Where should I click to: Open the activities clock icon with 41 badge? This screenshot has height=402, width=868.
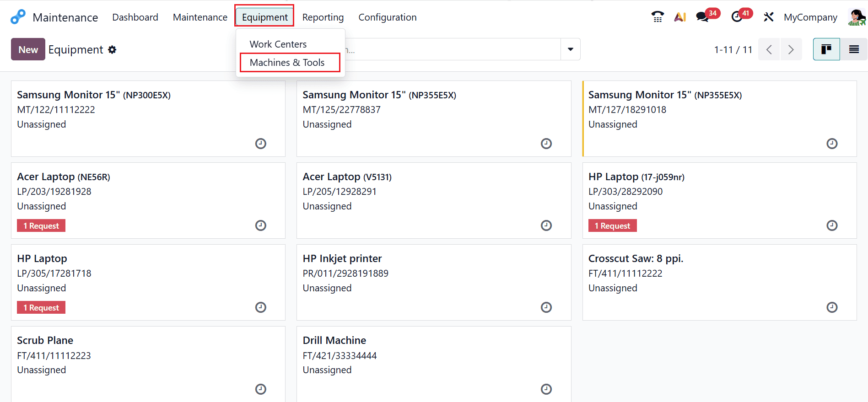coord(741,16)
